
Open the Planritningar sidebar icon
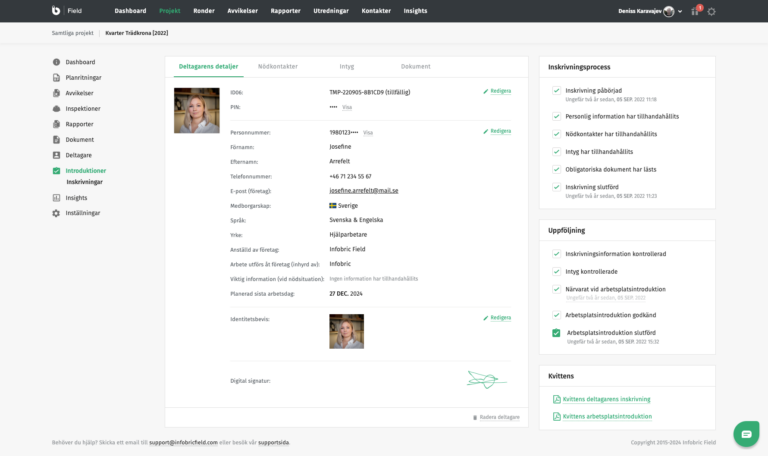[x=56, y=77]
